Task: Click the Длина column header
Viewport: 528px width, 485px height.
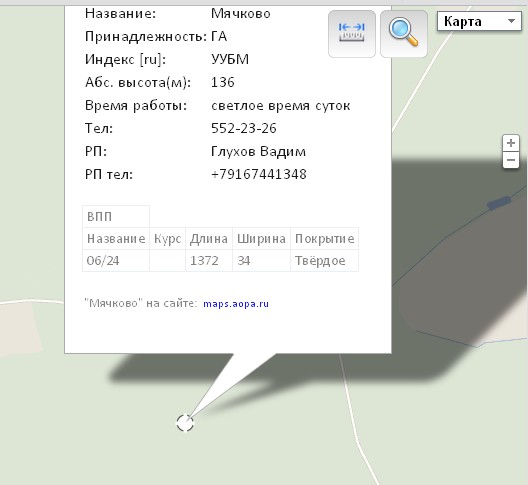Action: point(209,239)
